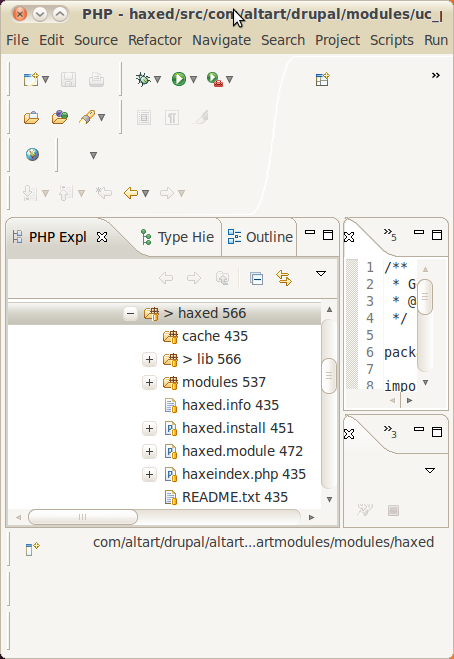Click fast view icon in status bar
This screenshot has height=659, width=454.
point(32,548)
